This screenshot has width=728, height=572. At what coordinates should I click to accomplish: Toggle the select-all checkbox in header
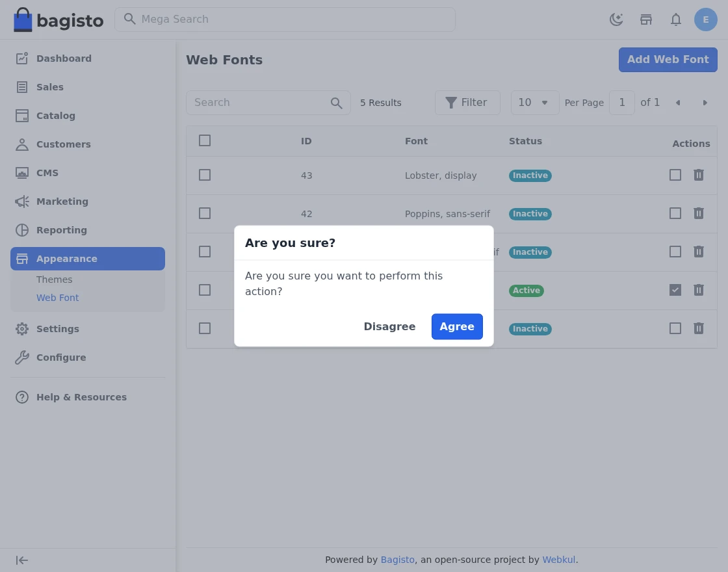(205, 140)
